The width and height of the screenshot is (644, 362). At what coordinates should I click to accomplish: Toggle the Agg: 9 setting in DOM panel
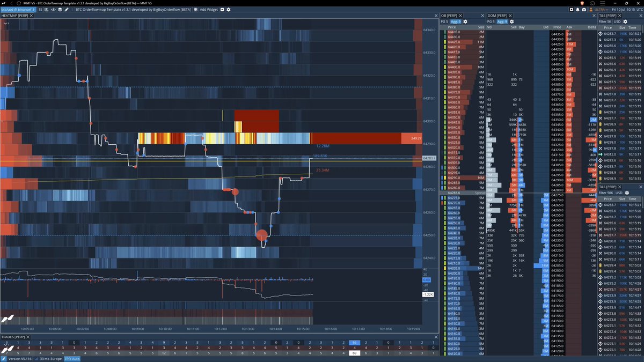pyautogui.click(x=502, y=21)
